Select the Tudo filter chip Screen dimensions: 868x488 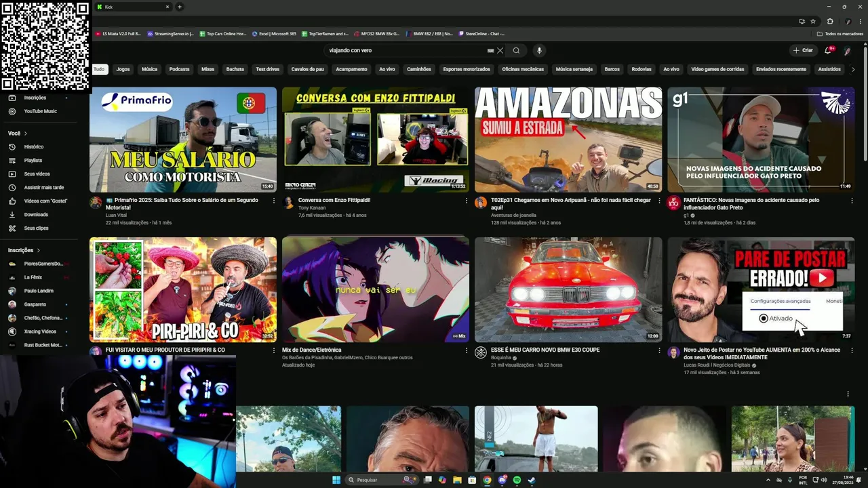[x=99, y=69]
